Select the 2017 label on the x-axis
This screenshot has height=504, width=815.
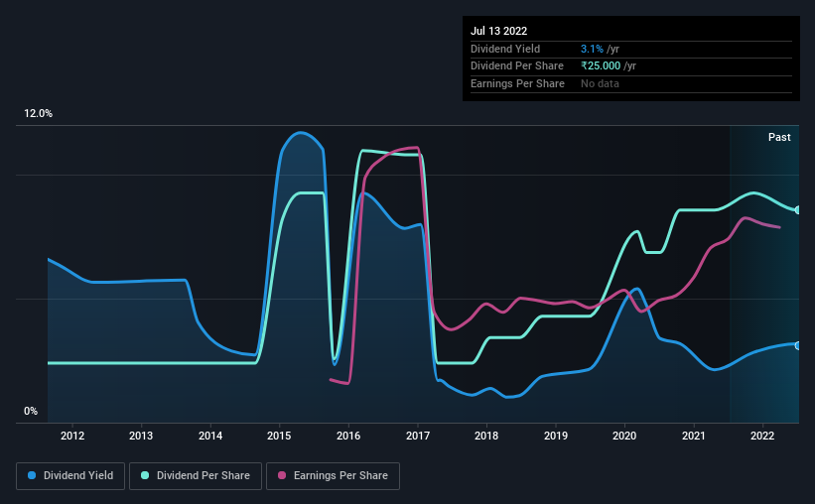417,436
